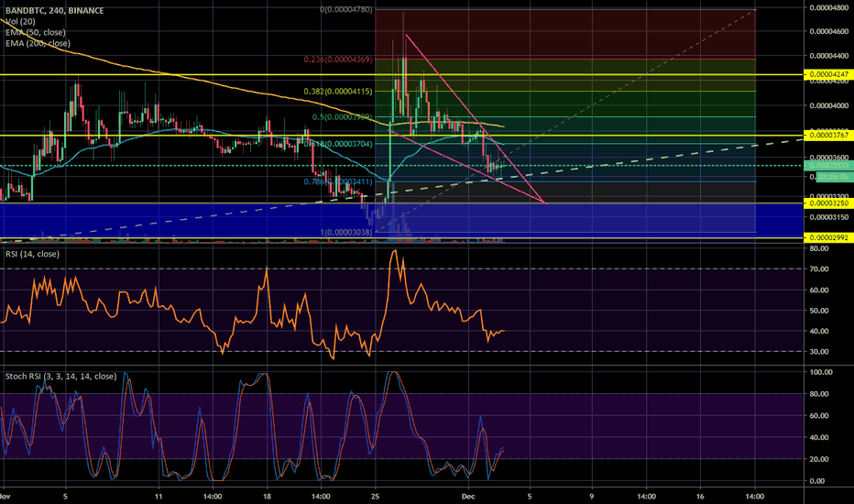Viewport: 854px width, 504px height.
Task: Click the BANDBTC, 240, BINANCE symbol title
Action: [x=54, y=10]
